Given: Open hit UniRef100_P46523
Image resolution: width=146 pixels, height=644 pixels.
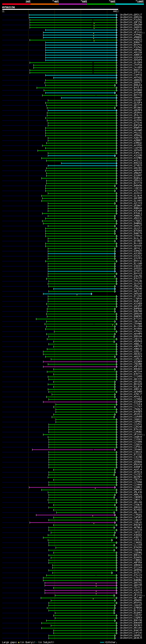Looking at the screenshot, I should tap(131, 40).
